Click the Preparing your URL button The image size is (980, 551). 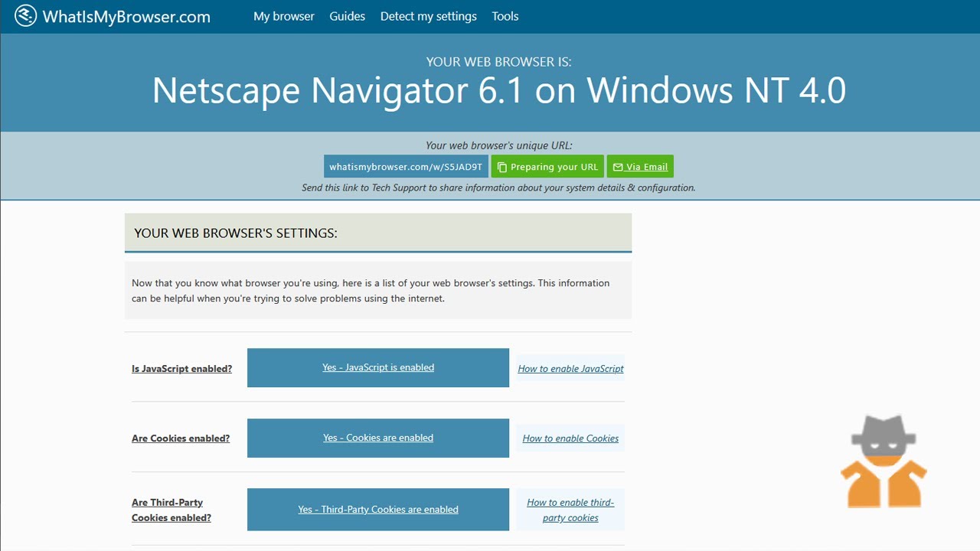tap(547, 167)
